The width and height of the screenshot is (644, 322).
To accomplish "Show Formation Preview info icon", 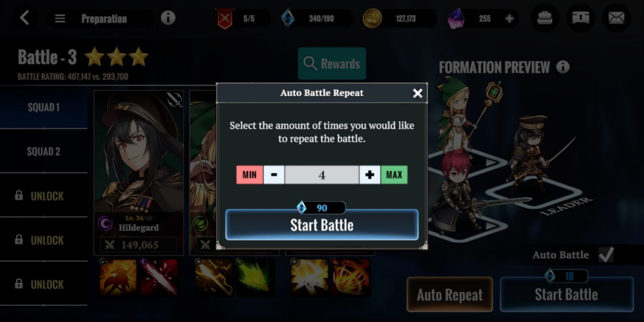I will [563, 66].
